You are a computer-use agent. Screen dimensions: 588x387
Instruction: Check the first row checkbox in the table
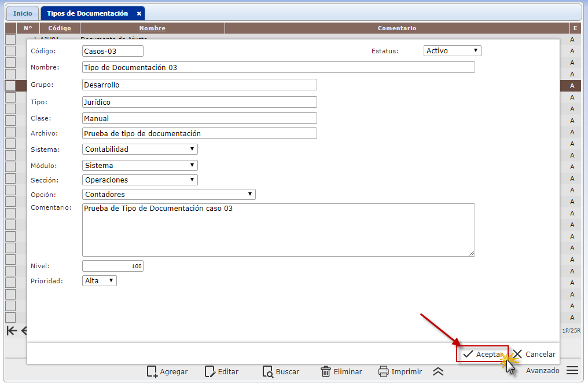[x=10, y=39]
